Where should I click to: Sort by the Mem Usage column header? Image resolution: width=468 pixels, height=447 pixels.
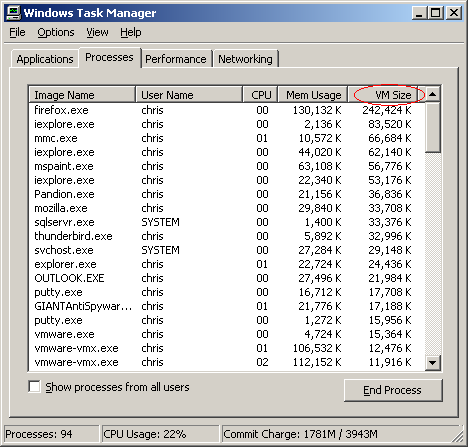pyautogui.click(x=313, y=95)
